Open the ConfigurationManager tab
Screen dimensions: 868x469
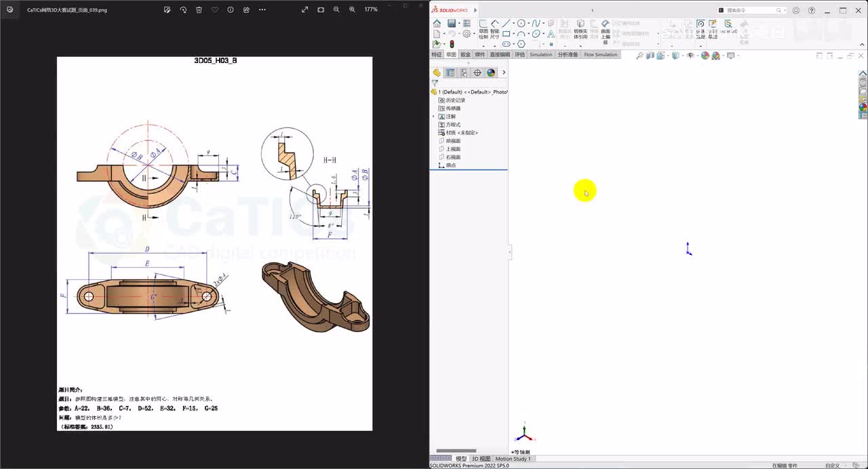pyautogui.click(x=464, y=73)
